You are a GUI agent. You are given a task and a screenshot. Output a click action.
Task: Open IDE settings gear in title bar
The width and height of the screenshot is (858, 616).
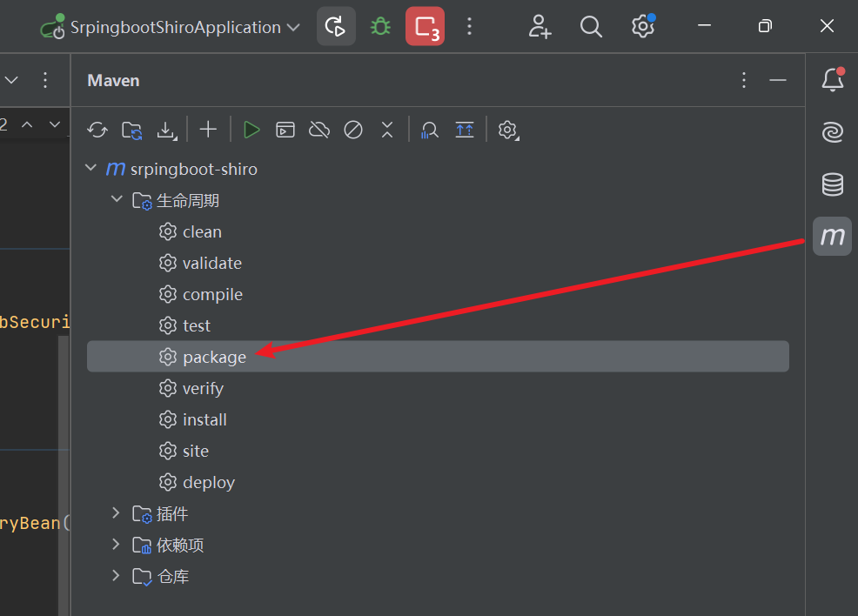[643, 26]
